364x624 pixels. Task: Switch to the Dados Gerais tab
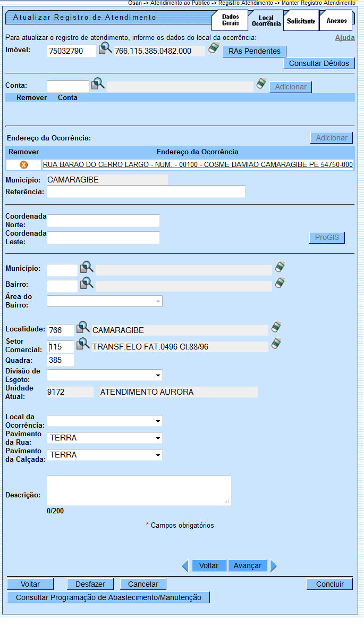pos(230,21)
